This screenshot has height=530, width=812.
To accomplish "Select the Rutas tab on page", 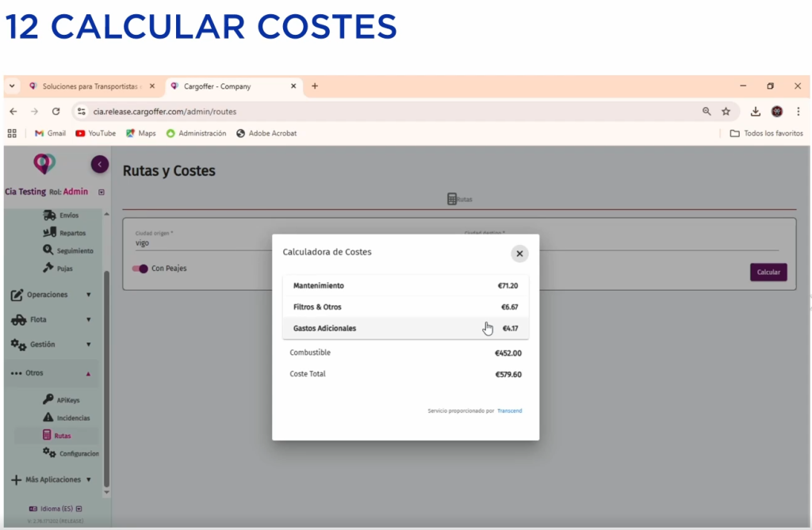I will tap(459, 200).
